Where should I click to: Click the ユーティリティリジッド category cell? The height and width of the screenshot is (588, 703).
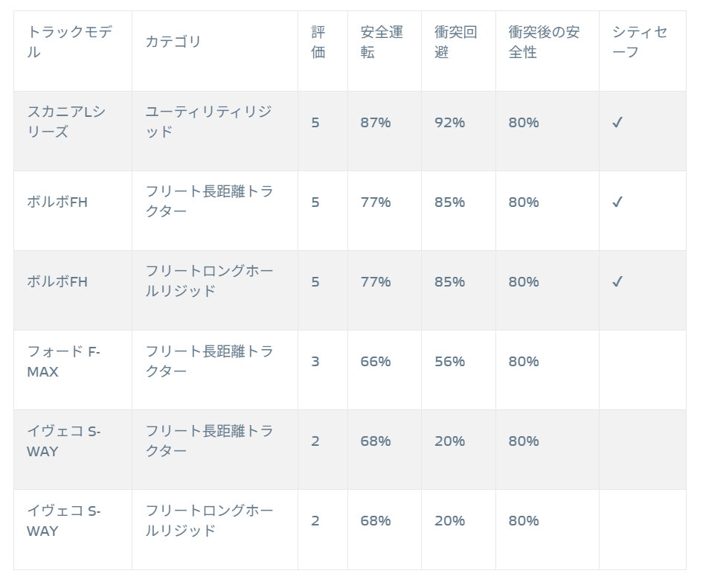(208, 122)
